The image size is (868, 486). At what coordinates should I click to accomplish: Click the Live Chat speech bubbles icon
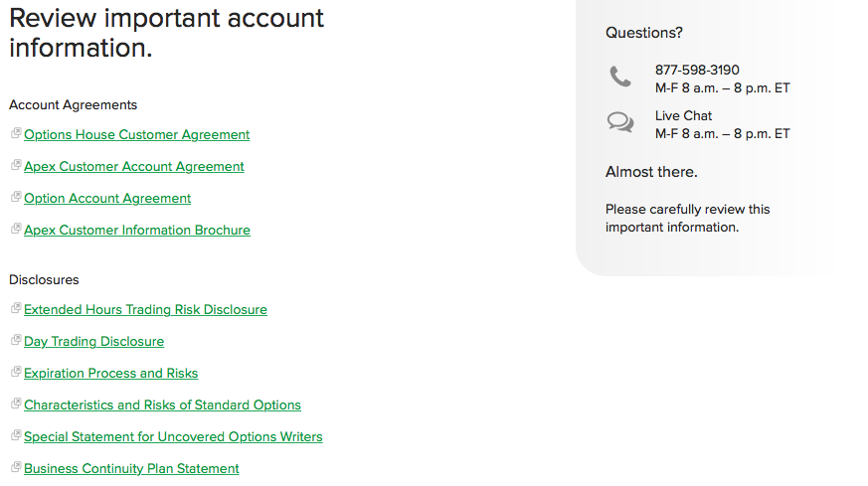coord(620,123)
